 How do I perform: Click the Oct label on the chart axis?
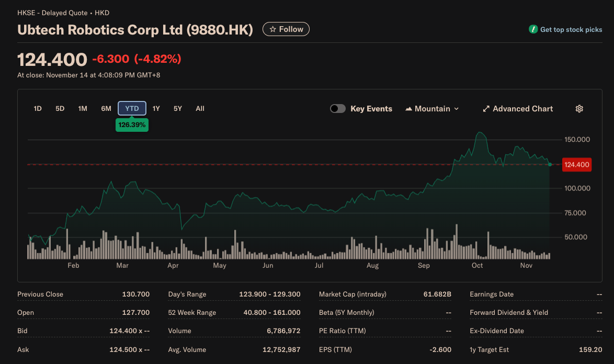477,266
